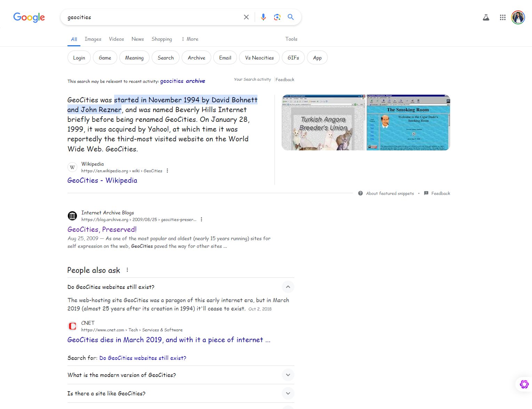This screenshot has width=532, height=409.
Task: Filter by Search chip
Action: (x=166, y=58)
